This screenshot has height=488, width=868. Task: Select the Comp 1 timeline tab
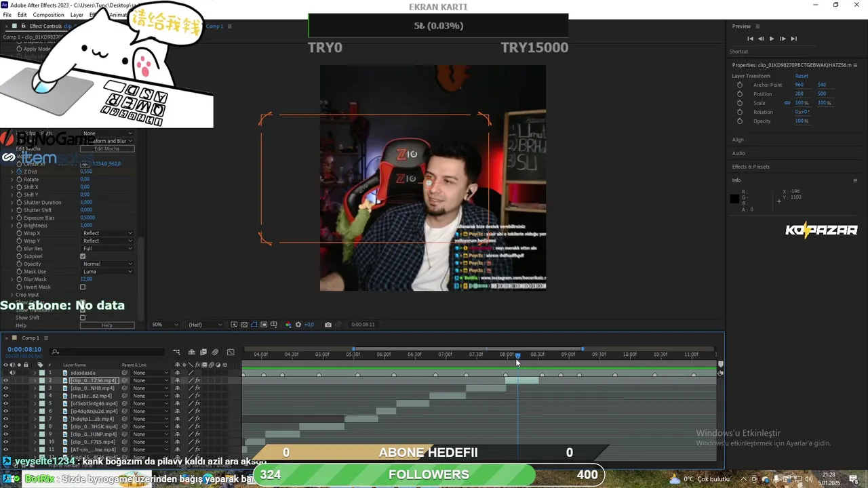[x=30, y=338]
